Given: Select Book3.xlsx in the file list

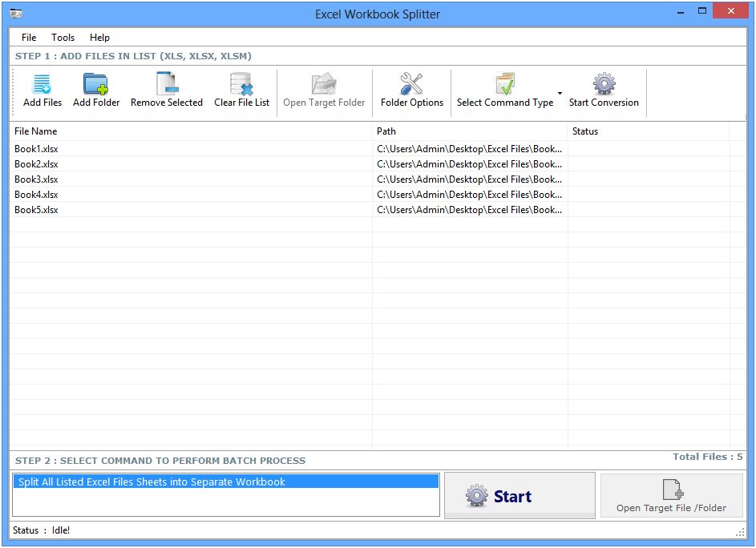Looking at the screenshot, I should click(36, 179).
